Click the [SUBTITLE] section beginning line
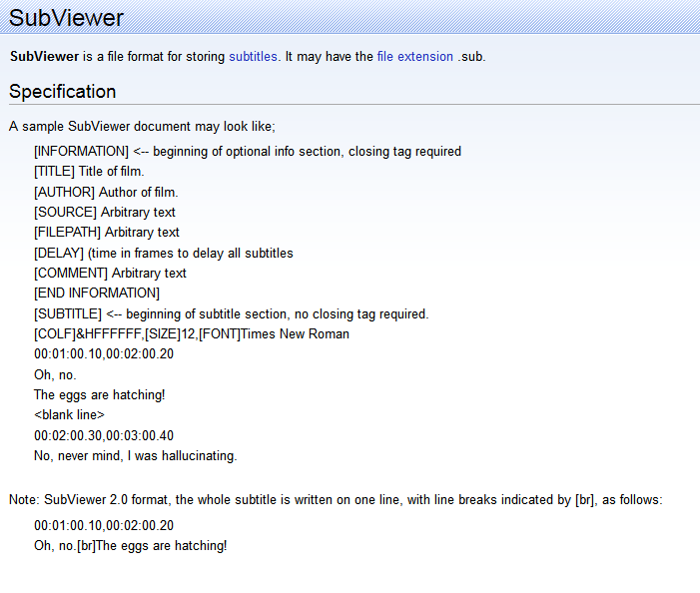Image resolution: width=700 pixels, height=593 pixels. point(231,313)
